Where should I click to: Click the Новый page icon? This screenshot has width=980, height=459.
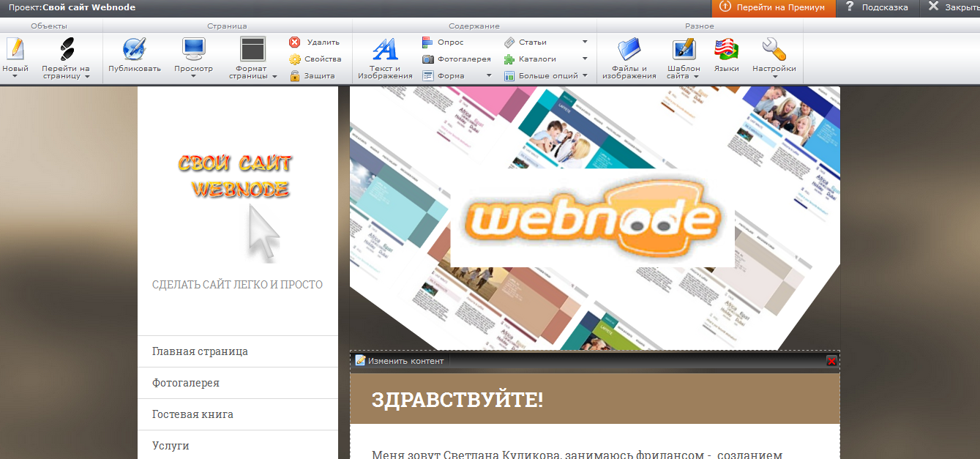click(15, 49)
